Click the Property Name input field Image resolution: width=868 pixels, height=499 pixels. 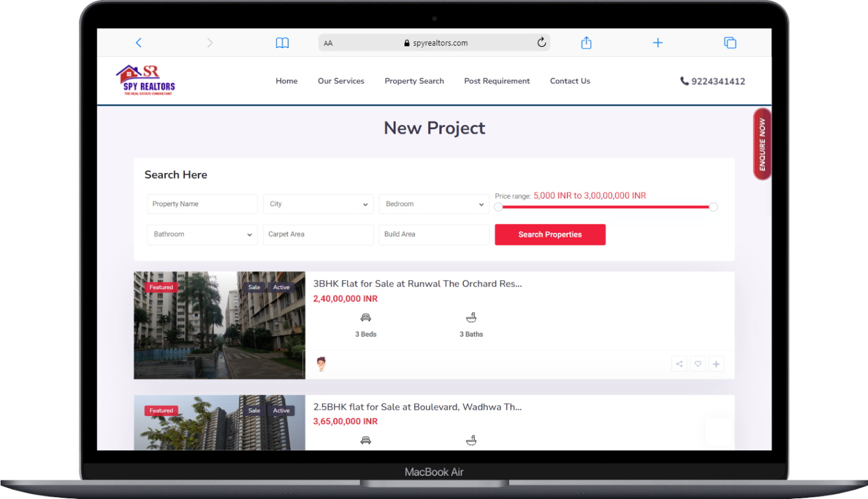click(202, 204)
